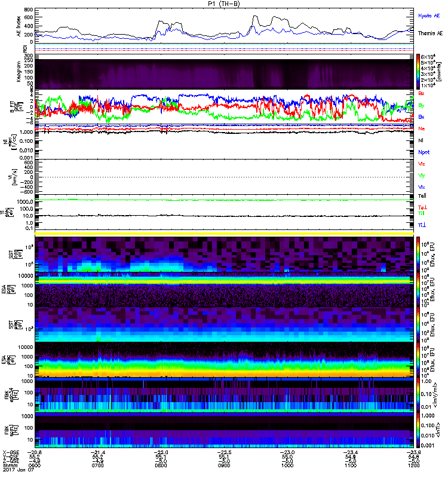
Task: Select the black "Tell" legend entry
Action: [x=422, y=196]
